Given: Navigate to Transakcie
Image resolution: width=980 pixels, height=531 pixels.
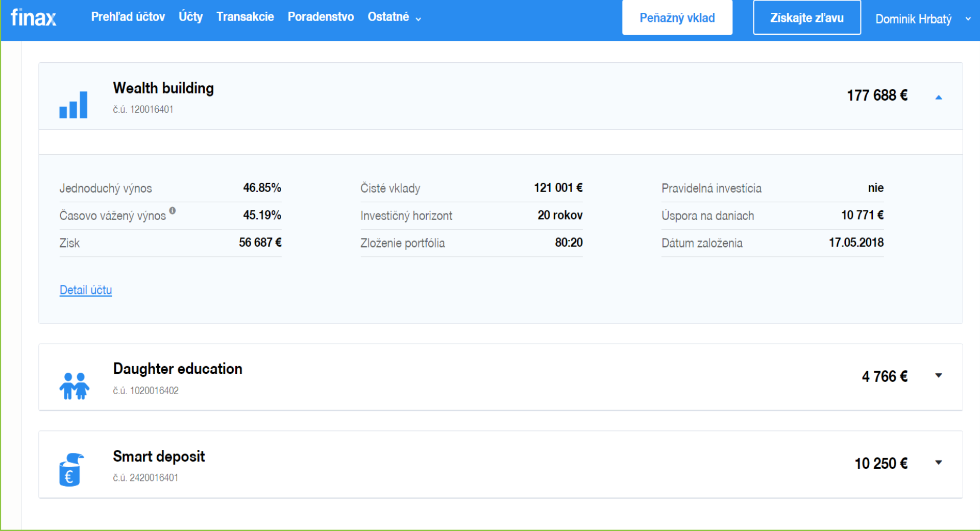Looking at the screenshot, I should coord(245,17).
